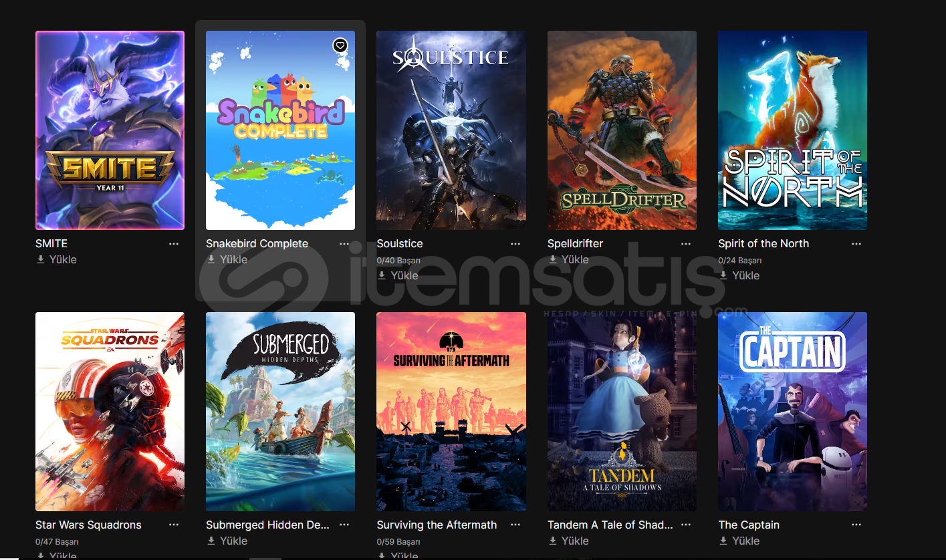This screenshot has height=560, width=946.
Task: Select the Star Wars Squadrons cover art
Action: pyautogui.click(x=110, y=412)
